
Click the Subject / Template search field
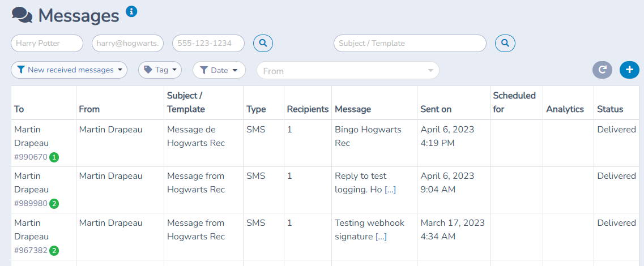pyautogui.click(x=410, y=43)
